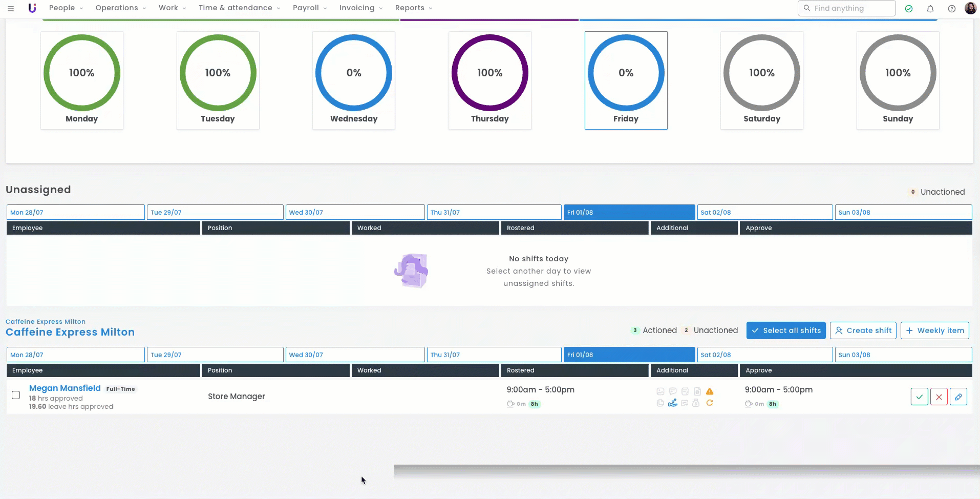The height and width of the screenshot is (499, 980).
Task: Click the Create shift button
Action: click(863, 330)
